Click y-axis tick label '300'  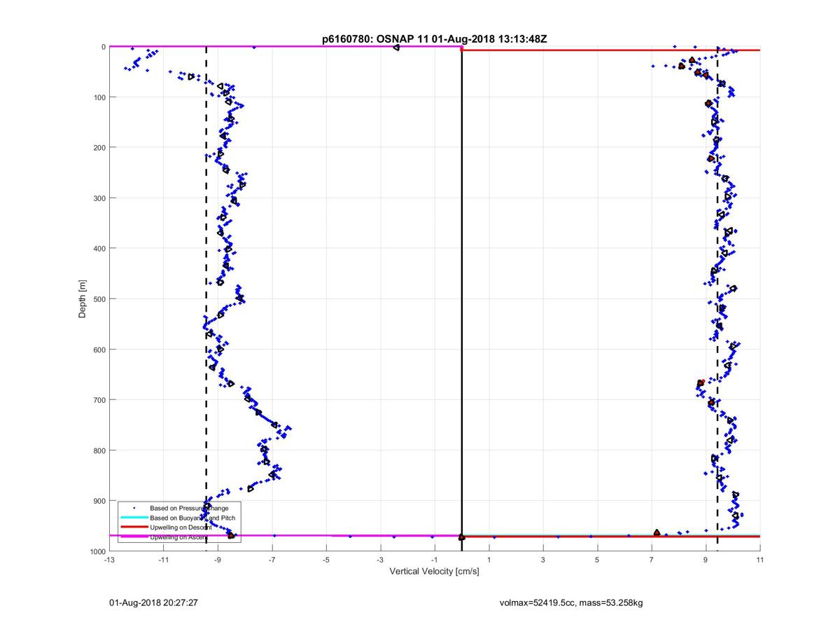click(99, 198)
